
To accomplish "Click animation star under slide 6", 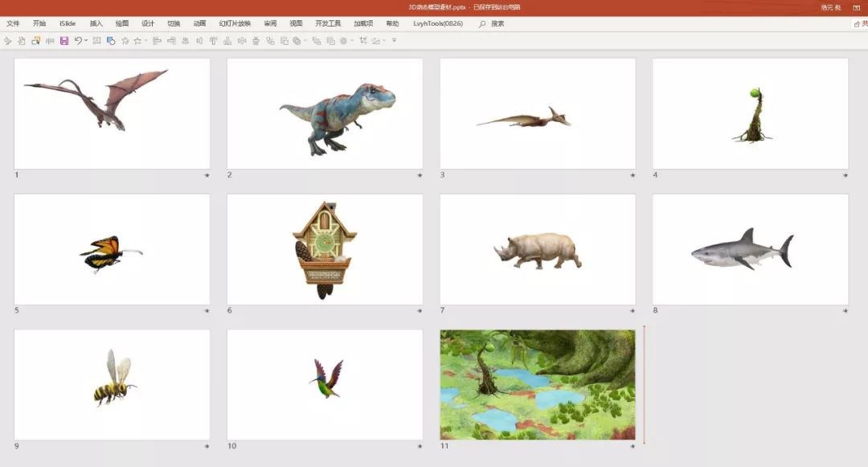I will click(x=420, y=310).
